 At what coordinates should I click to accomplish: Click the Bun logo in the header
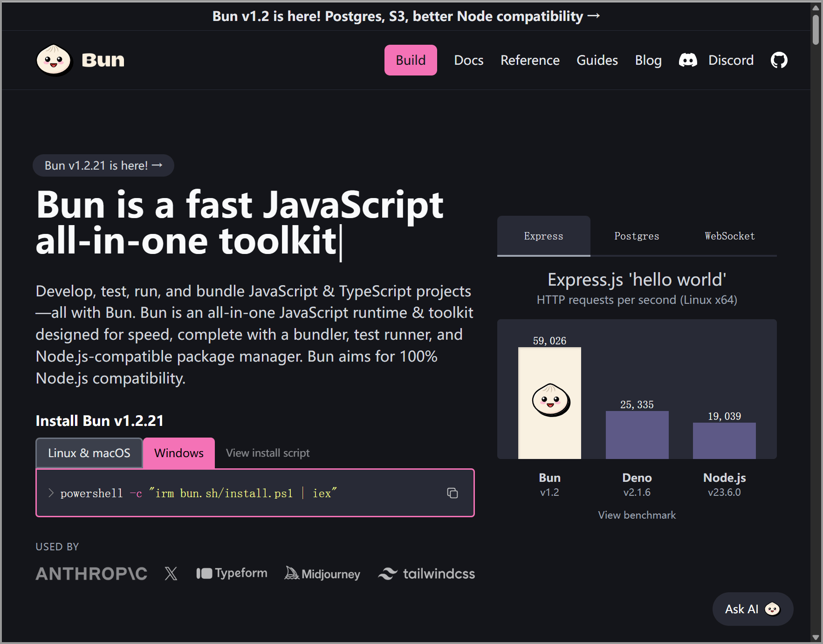tap(80, 60)
